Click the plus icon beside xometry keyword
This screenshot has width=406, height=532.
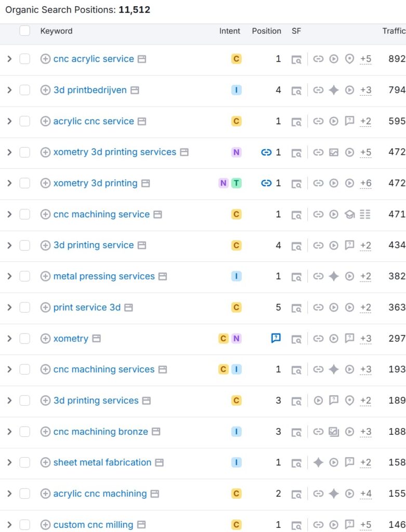pyautogui.click(x=45, y=339)
